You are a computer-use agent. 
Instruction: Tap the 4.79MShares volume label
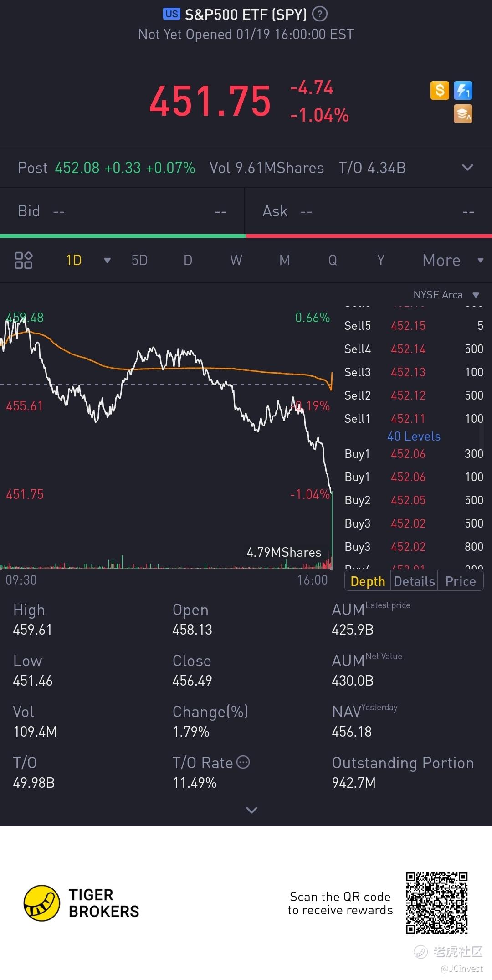[284, 552]
